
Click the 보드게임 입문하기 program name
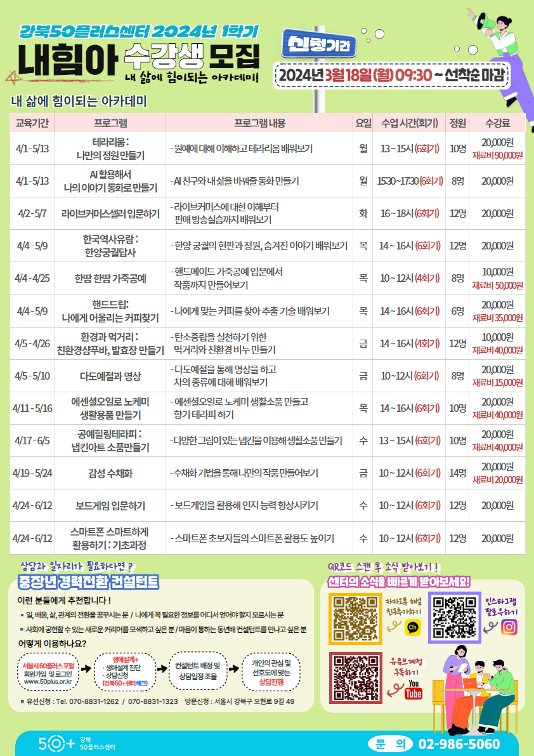pos(110,506)
